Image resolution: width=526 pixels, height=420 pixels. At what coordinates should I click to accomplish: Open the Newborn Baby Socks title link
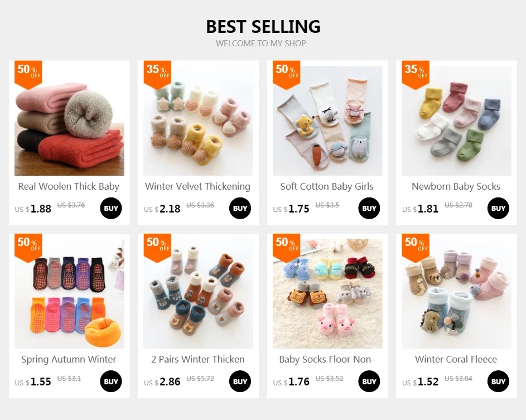click(456, 186)
